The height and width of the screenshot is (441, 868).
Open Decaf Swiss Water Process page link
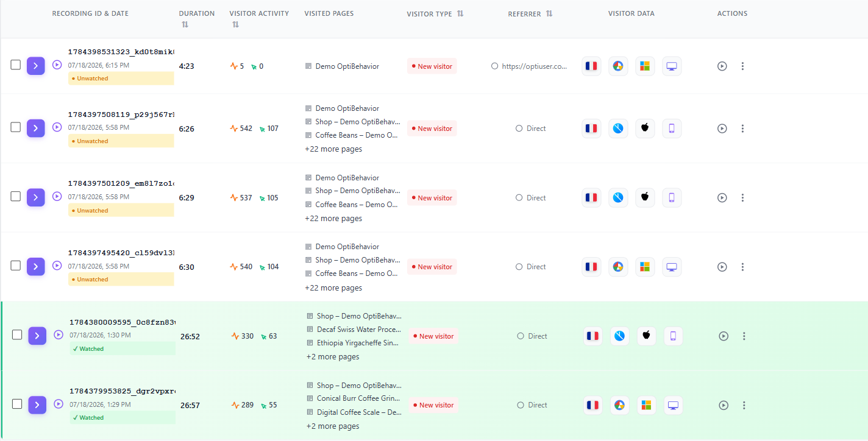[358, 330]
